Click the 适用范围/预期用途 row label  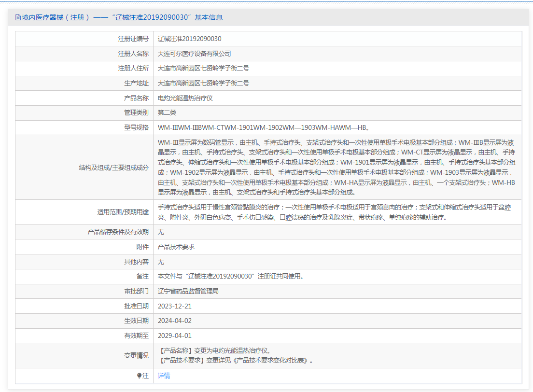coord(123,212)
